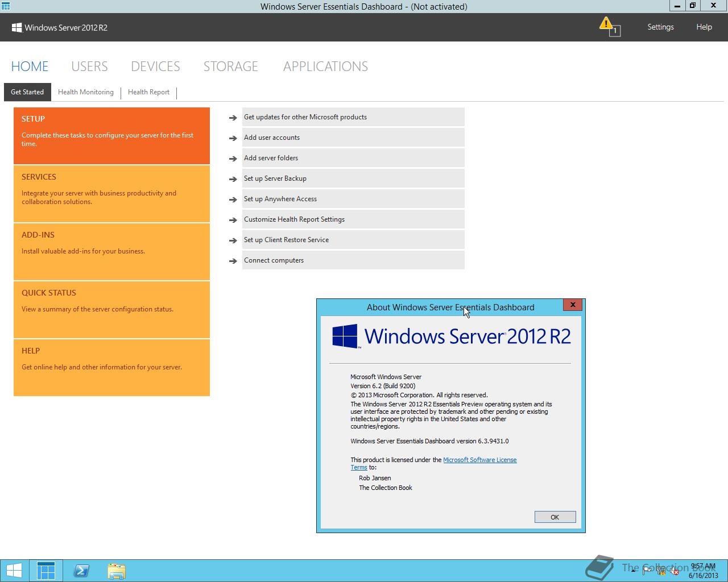The height and width of the screenshot is (582, 728).
Task: Open the USERS section
Action: (89, 66)
